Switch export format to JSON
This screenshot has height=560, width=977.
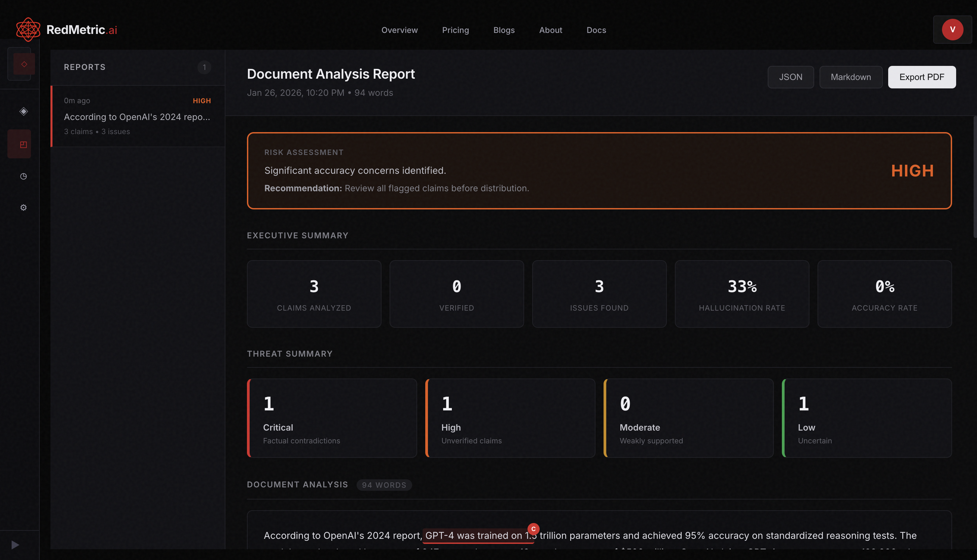(x=791, y=77)
